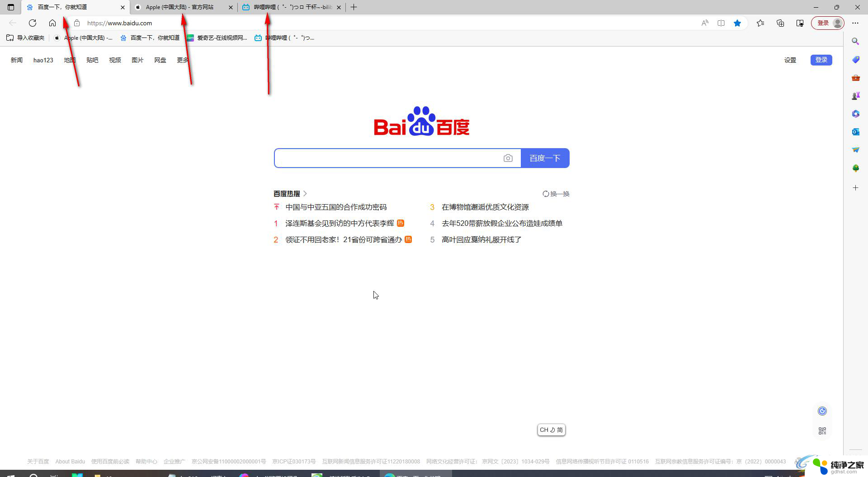Open the 哔哩哔哩 bookmark in favorites bar
The height and width of the screenshot is (477, 868).
(x=284, y=38)
